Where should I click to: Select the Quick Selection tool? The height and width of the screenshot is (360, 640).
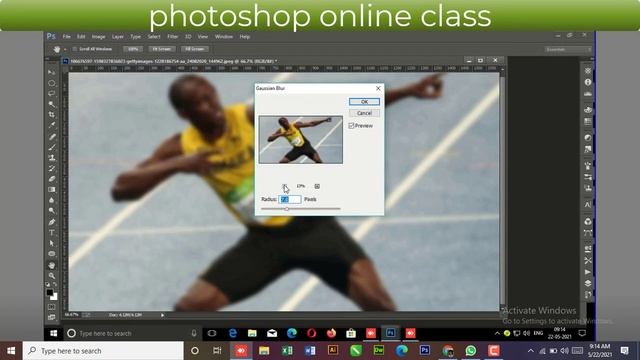tap(51, 104)
